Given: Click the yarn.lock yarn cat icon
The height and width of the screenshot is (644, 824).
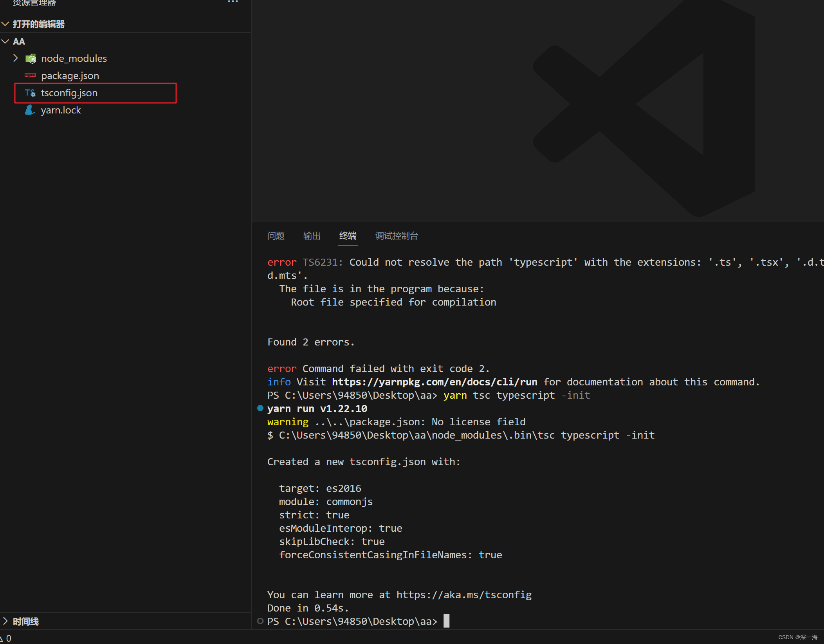Looking at the screenshot, I should [30, 110].
